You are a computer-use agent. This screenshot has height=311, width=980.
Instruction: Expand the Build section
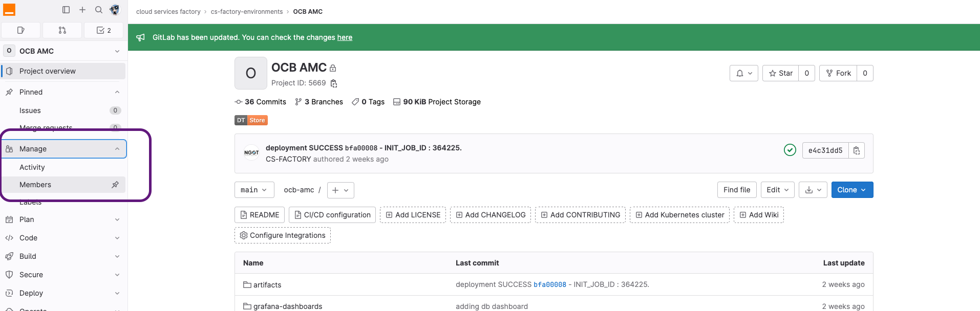[63, 256]
